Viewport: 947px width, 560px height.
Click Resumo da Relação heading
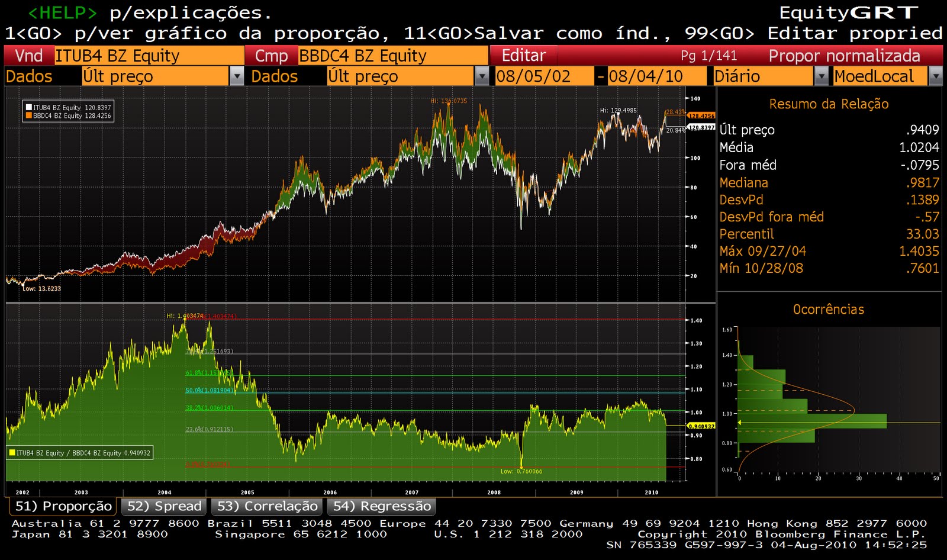(829, 104)
